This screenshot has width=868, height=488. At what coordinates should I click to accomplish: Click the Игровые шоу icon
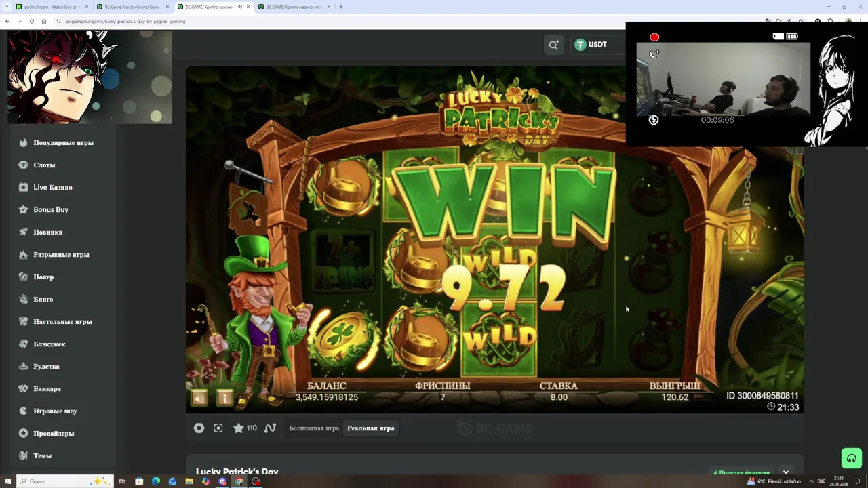[x=24, y=411]
